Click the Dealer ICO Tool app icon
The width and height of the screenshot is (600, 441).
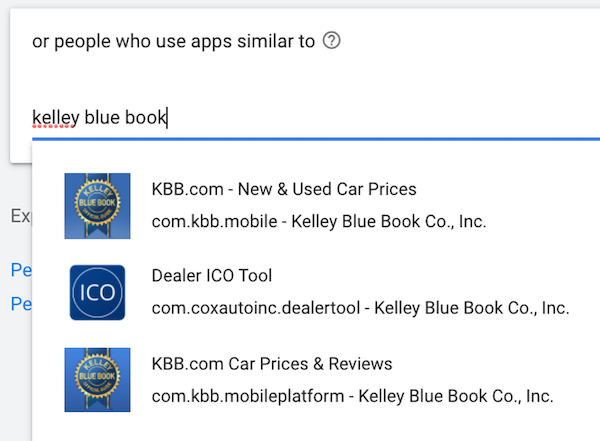click(97, 292)
